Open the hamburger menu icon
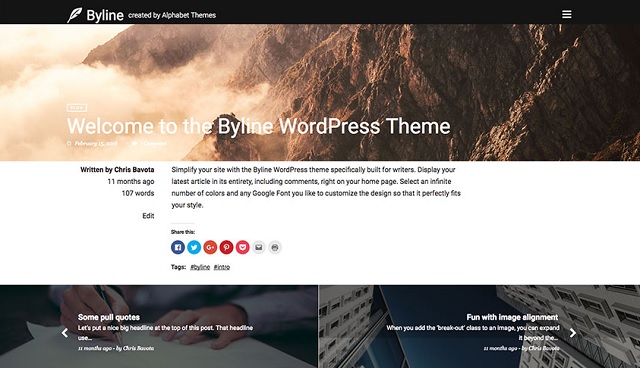 567,14
